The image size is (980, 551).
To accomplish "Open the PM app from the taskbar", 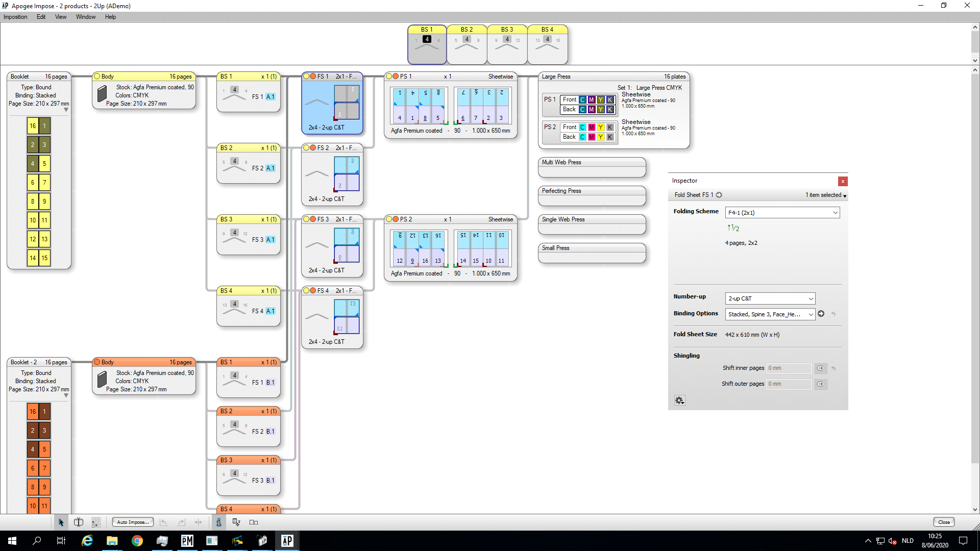I will (x=187, y=541).
